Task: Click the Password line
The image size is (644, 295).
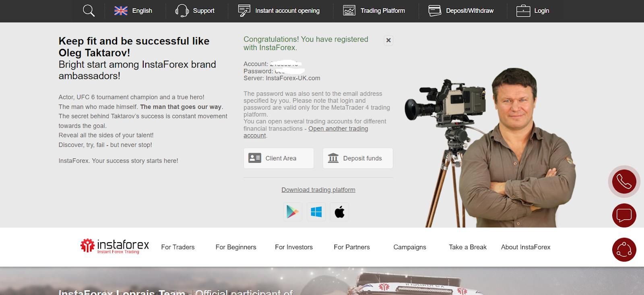Action: (274, 71)
